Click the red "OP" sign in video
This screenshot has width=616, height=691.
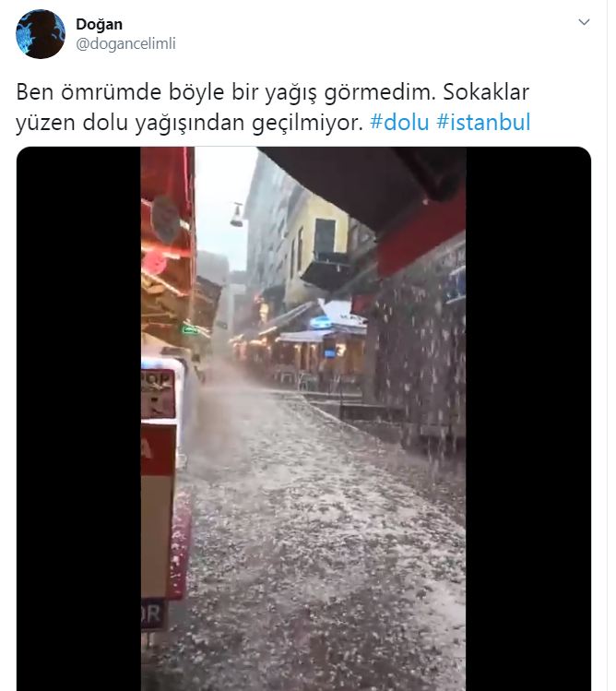pyautogui.click(x=158, y=393)
